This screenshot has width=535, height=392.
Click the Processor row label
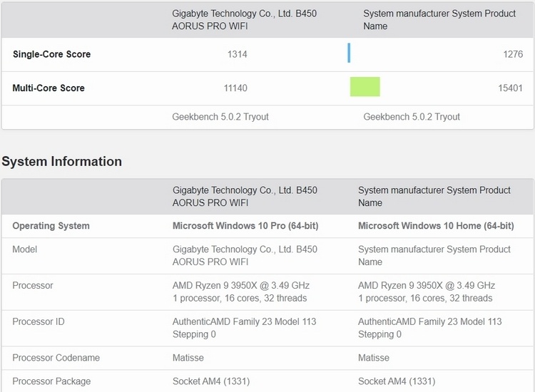pos(33,285)
